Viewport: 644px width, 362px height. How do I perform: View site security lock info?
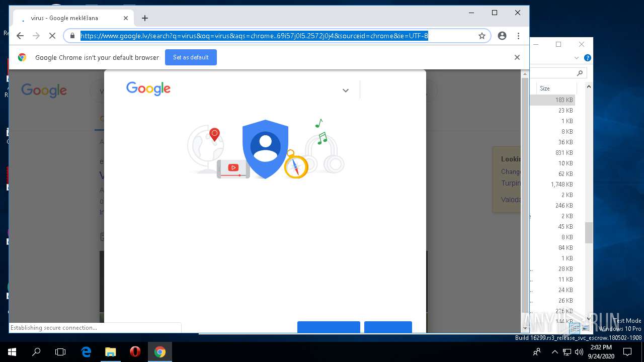[x=72, y=36]
